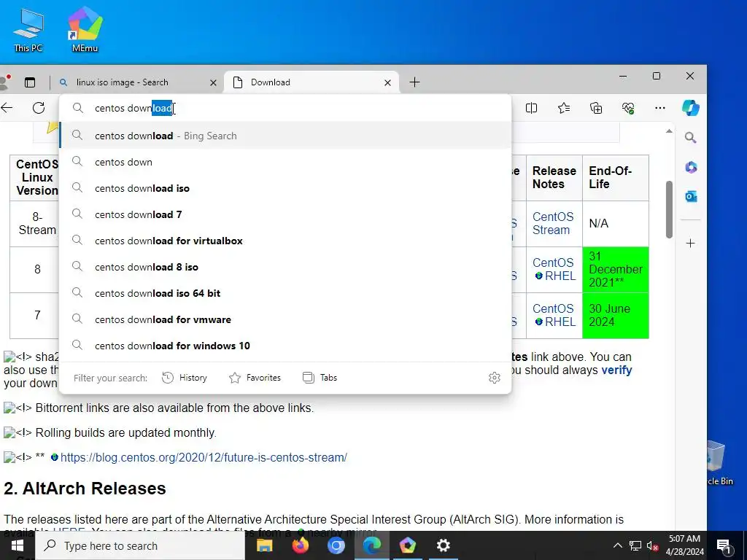Open a new browser tab
The height and width of the screenshot is (560, 747).
click(414, 82)
